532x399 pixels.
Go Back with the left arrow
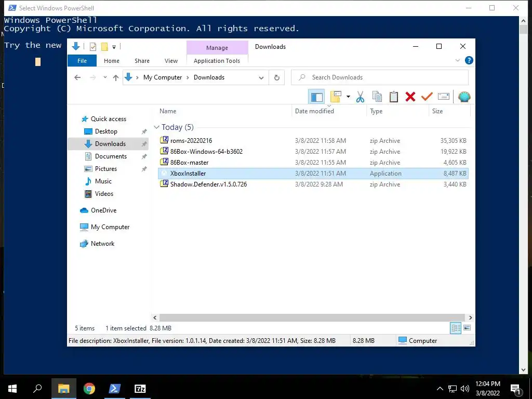click(x=77, y=78)
